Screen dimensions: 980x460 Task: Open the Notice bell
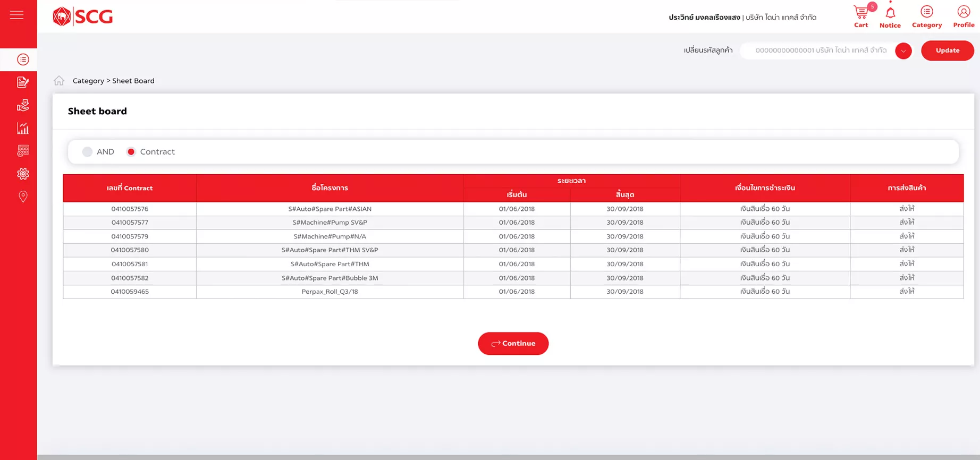890,17
